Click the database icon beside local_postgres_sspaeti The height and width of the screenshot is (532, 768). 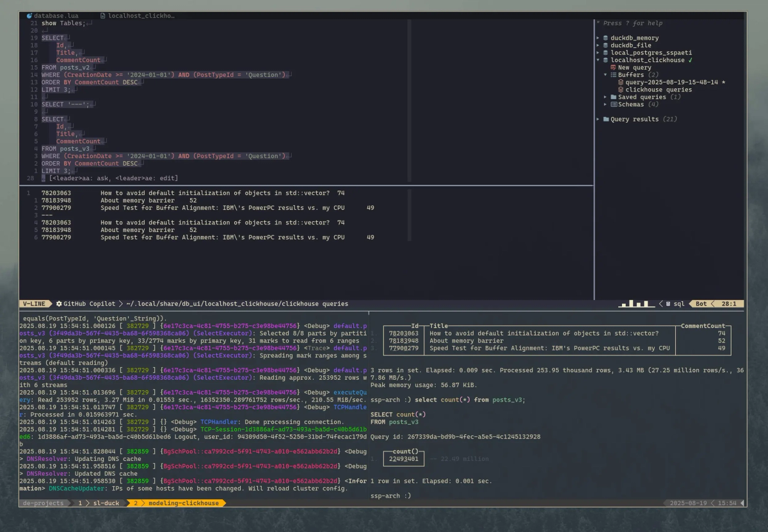click(606, 53)
